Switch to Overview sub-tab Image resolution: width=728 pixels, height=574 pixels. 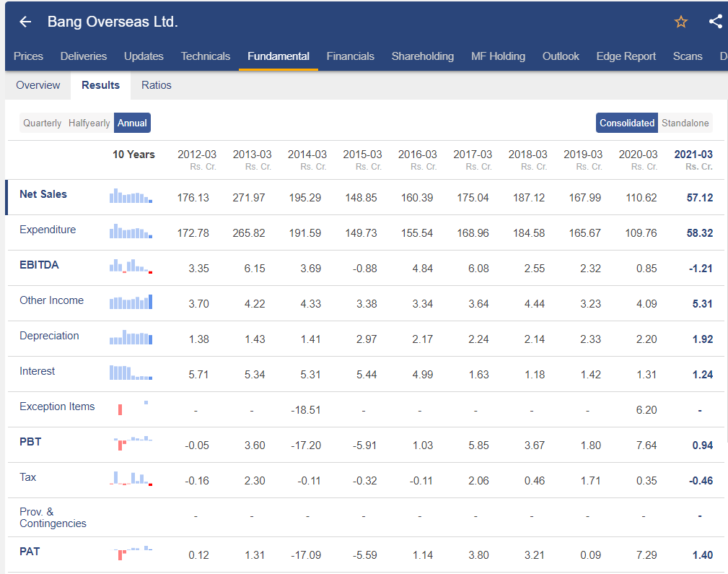click(x=38, y=85)
